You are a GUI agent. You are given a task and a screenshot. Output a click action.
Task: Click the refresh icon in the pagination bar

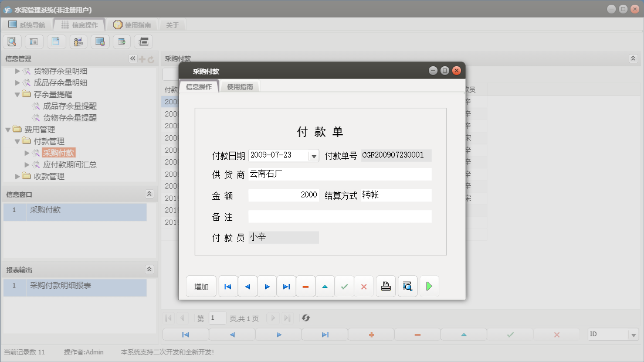[x=305, y=318]
